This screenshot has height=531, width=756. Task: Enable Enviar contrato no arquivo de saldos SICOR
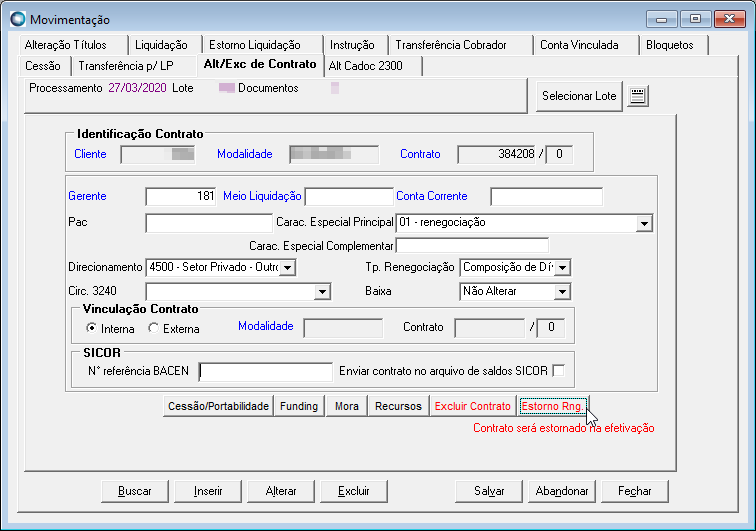[x=558, y=370]
